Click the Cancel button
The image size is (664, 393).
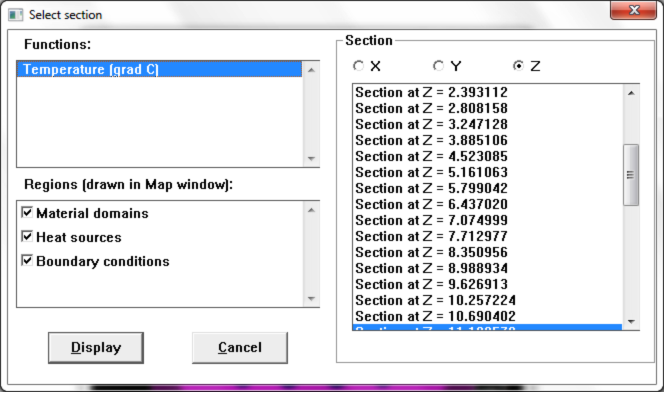[x=240, y=348]
